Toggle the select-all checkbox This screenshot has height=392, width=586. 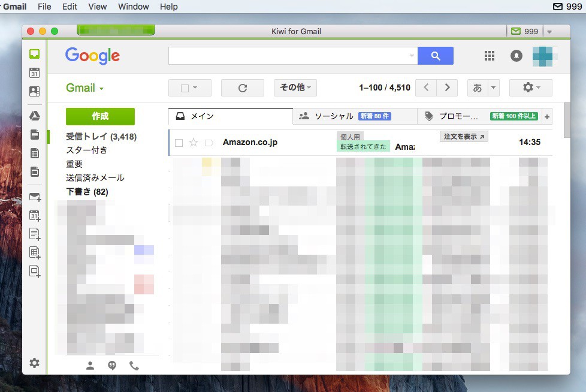coord(185,88)
